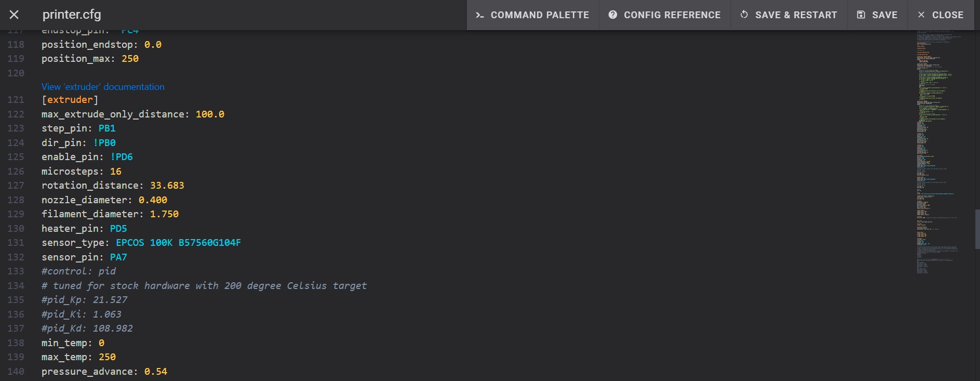Click the Config Reference question mark icon
Image resolution: width=980 pixels, height=381 pixels.
click(x=613, y=15)
